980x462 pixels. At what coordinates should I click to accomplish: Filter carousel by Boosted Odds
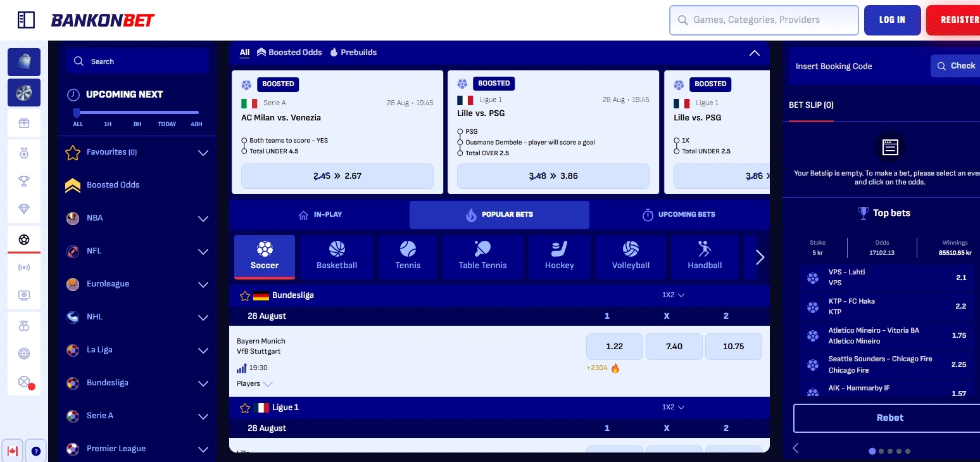tap(289, 53)
